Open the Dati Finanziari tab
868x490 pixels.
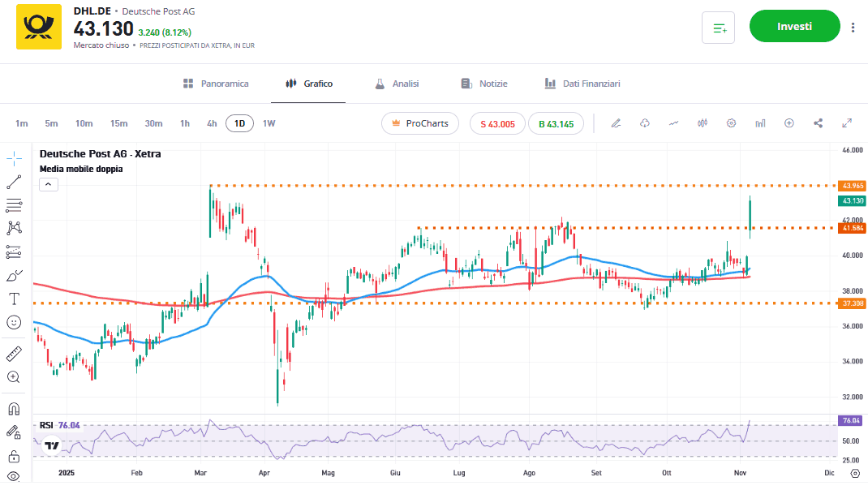point(582,84)
